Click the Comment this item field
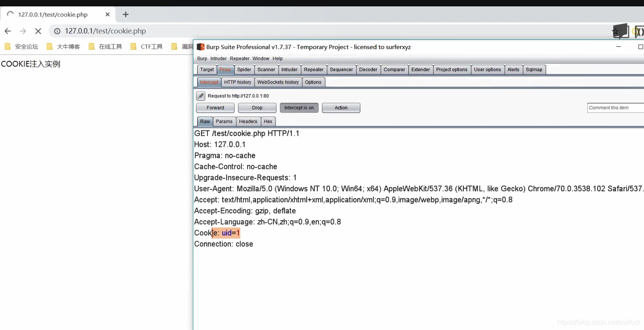The width and height of the screenshot is (644, 330). pyautogui.click(x=615, y=108)
